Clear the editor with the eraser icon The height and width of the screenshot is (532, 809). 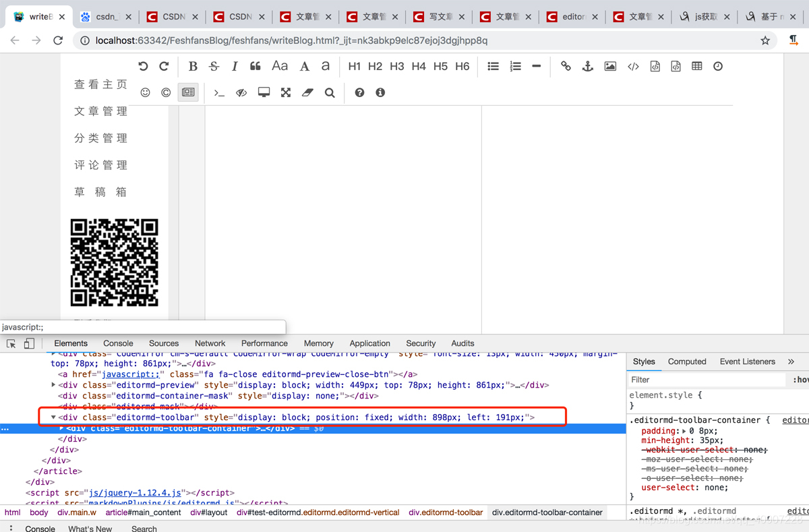308,92
